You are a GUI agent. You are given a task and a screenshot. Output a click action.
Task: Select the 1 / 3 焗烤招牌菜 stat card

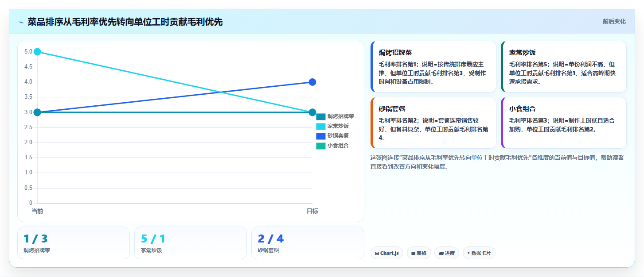point(74,243)
